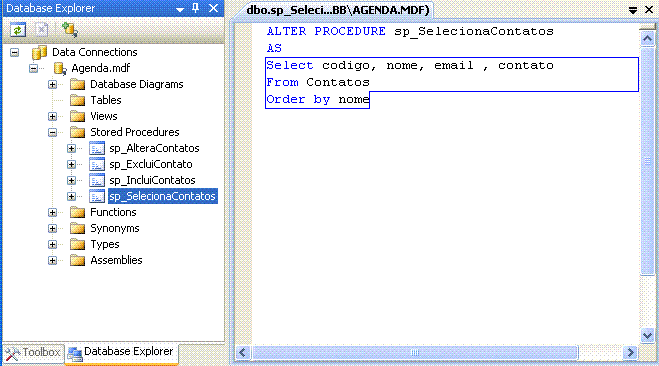
Task: Click the horizontal scrollbar right arrow
Action: click(x=630, y=352)
